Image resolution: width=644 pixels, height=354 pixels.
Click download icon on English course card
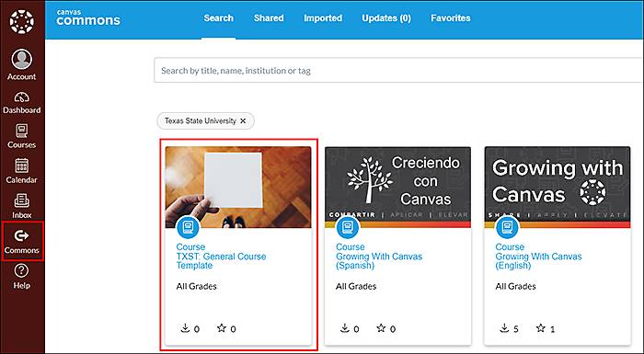tap(504, 327)
